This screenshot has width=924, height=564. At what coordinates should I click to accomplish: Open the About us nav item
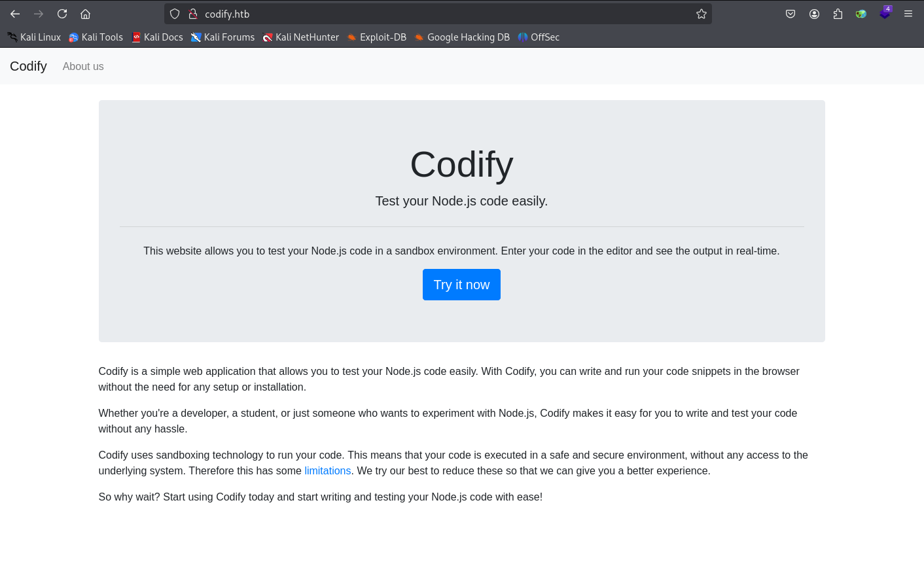[83, 66]
